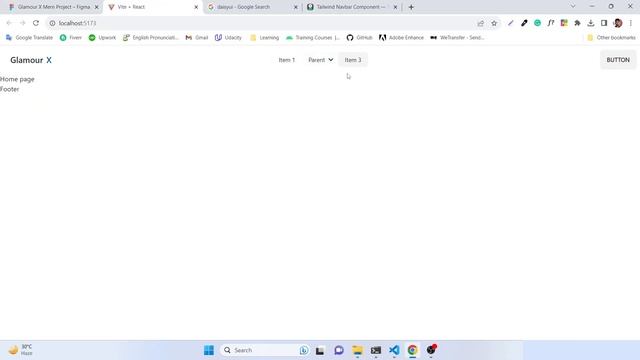Expand the Learning bookmarks folder
Screen dimensions: 640x360
click(x=264, y=38)
